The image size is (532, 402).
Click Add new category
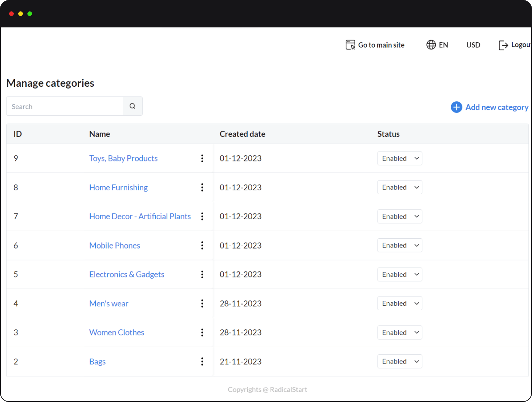(496, 107)
